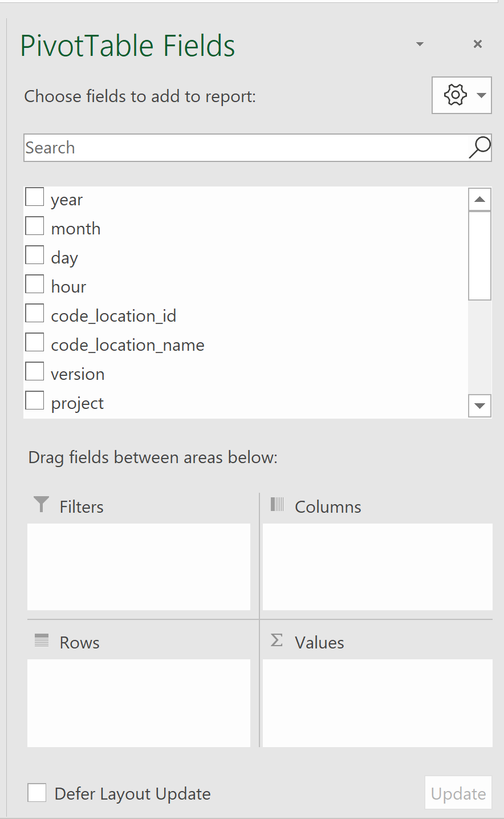This screenshot has width=504, height=819.
Task: Click the Rows area icon
Action: click(42, 640)
